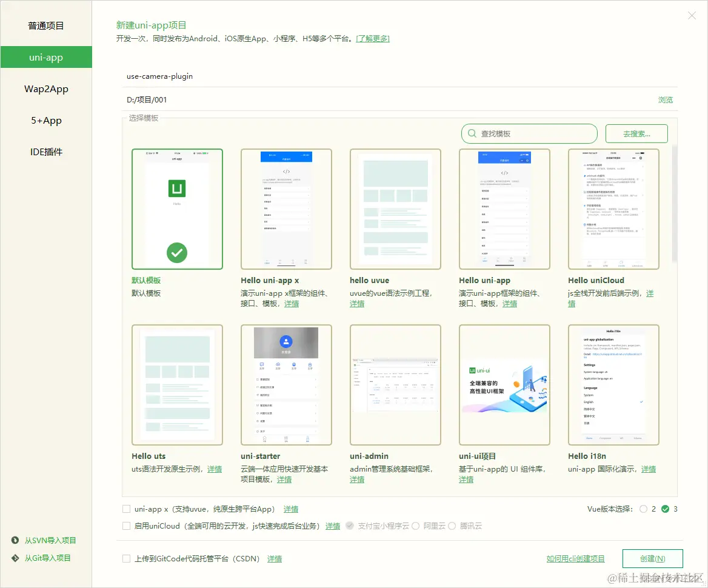Viewport: 708px width, 588px height.
Task: Select 阿里云 radio button
Action: tap(415, 526)
